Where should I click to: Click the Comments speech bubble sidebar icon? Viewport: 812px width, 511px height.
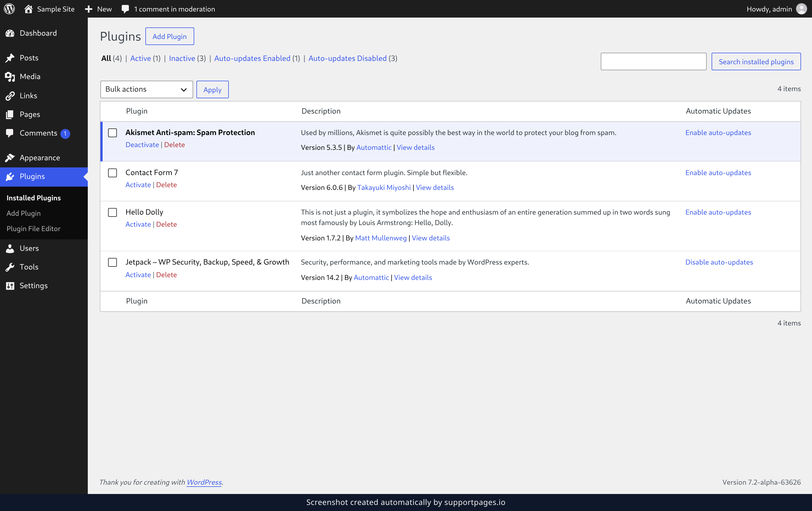[10, 133]
